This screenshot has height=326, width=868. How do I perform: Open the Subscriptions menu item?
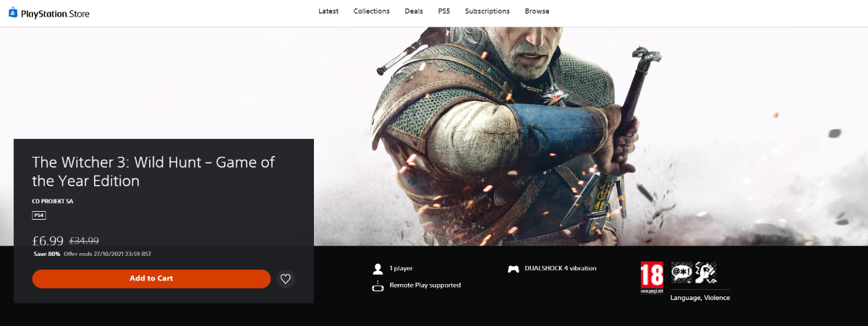[x=488, y=12]
